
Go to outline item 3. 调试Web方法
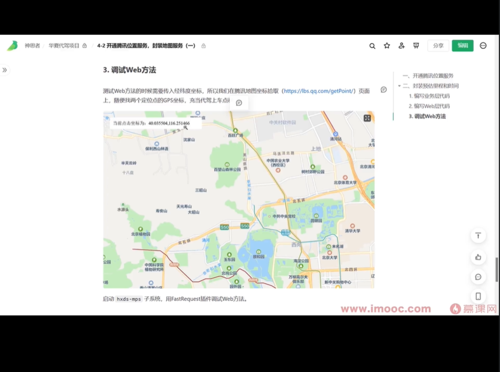pyautogui.click(x=427, y=116)
